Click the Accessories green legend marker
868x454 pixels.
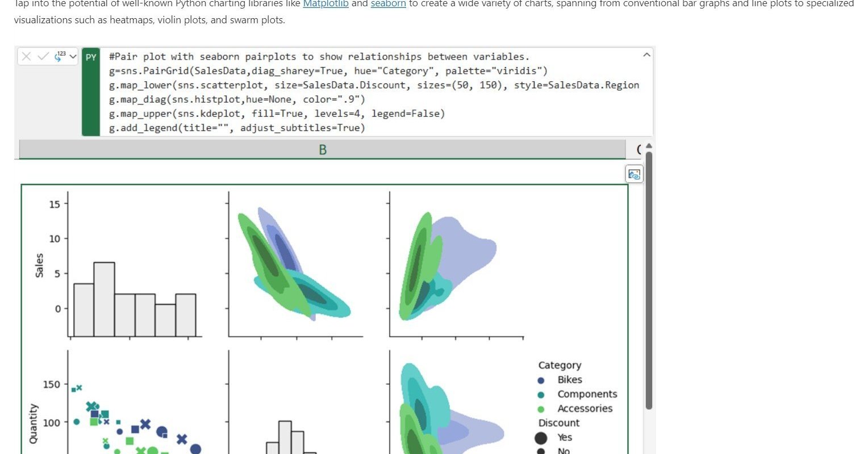pyautogui.click(x=541, y=409)
